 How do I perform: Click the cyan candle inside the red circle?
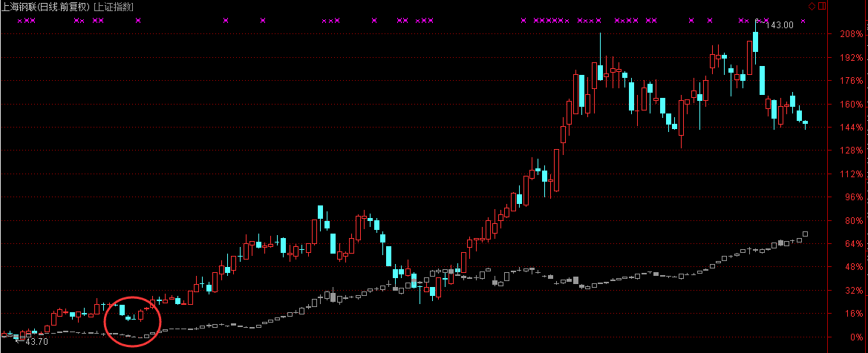(123, 309)
